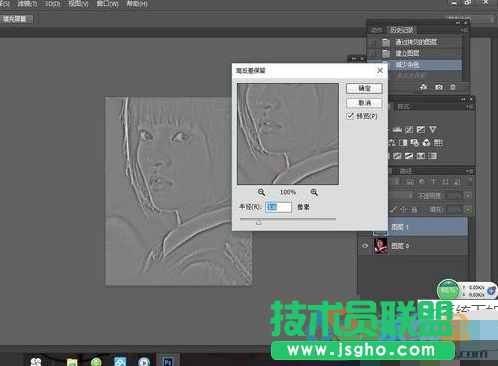Add a Black & White adjustment layer

point(403,143)
